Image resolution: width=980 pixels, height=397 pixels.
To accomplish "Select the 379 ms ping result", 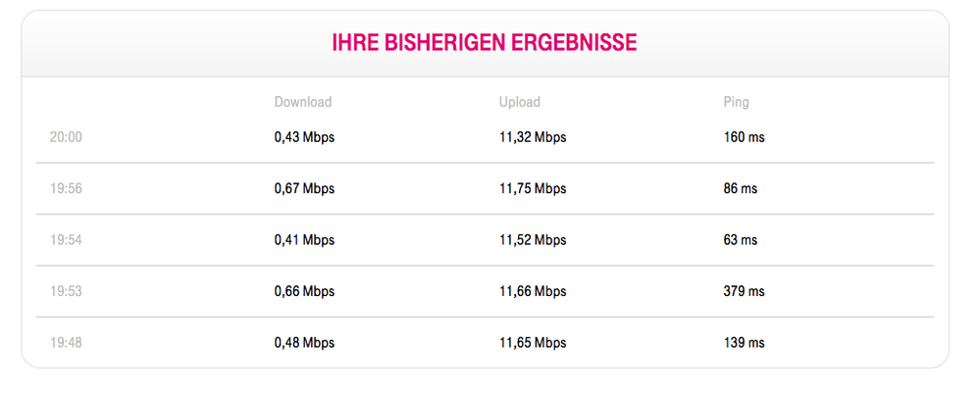I will (x=744, y=291).
